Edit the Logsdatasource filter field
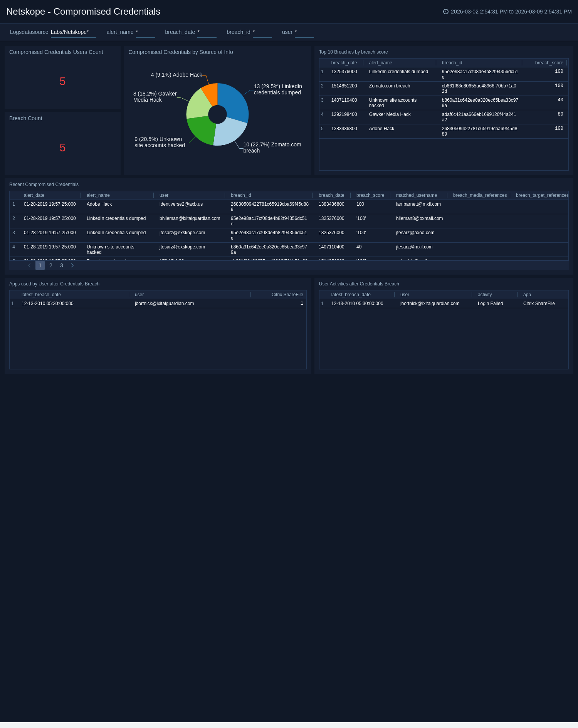This screenshot has height=728, width=578. [x=73, y=32]
